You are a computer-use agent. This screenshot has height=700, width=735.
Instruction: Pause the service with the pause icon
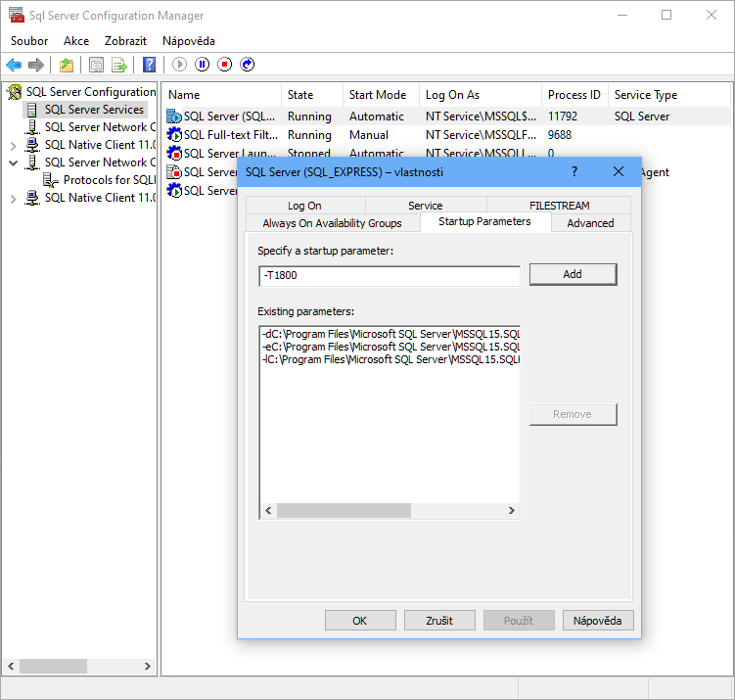pyautogui.click(x=202, y=65)
